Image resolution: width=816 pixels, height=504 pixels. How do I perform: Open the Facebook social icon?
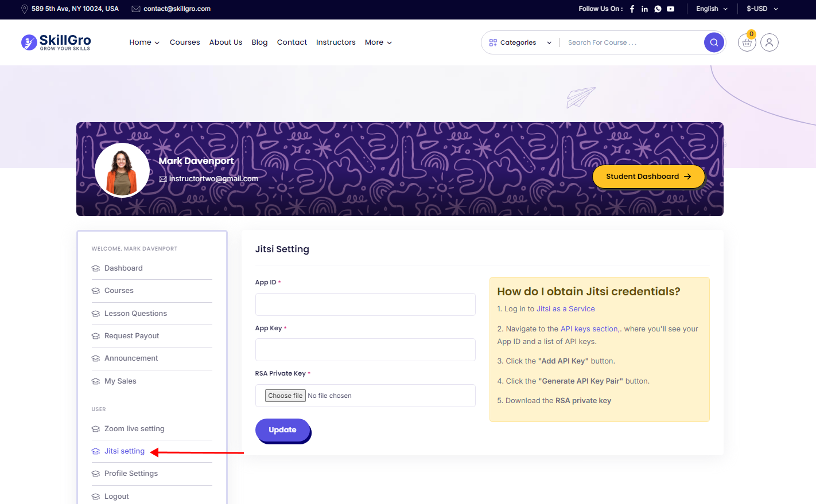click(x=632, y=9)
